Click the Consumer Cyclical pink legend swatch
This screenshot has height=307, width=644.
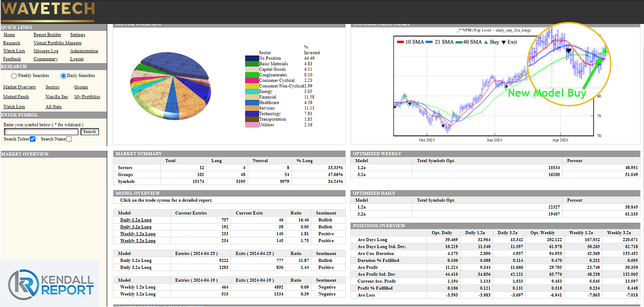pyautogui.click(x=252, y=80)
